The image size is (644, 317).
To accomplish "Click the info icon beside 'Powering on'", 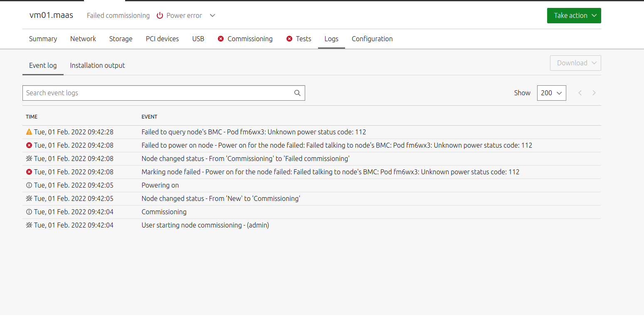I will tap(29, 185).
